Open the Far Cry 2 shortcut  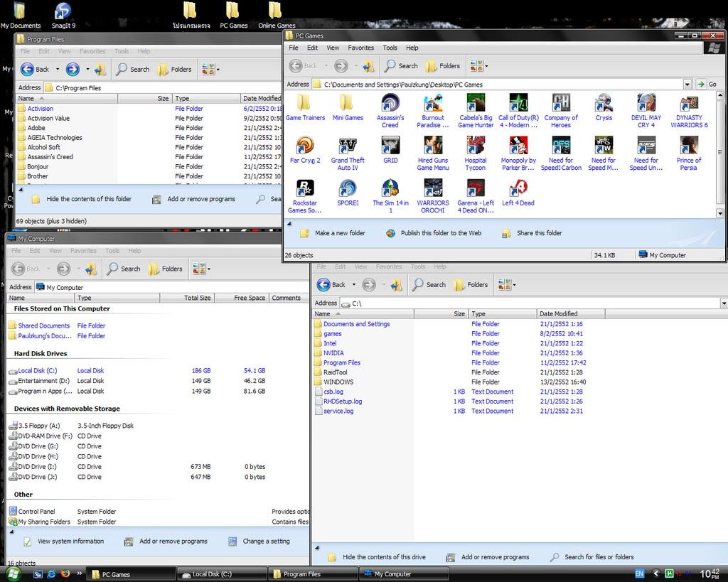[x=305, y=146]
